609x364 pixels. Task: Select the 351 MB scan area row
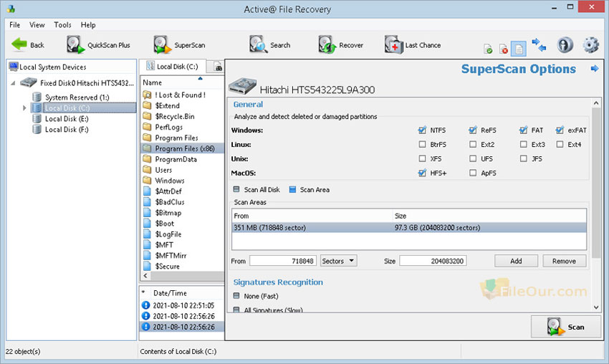(x=409, y=228)
